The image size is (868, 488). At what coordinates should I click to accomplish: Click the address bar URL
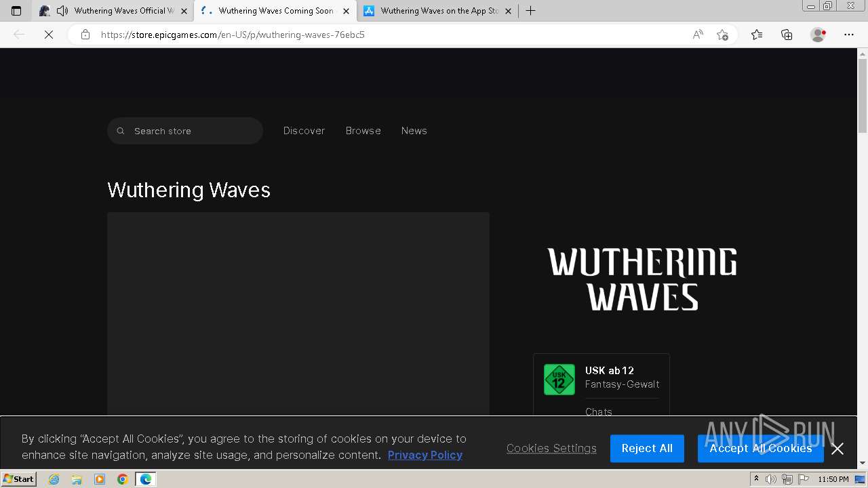[x=233, y=35]
